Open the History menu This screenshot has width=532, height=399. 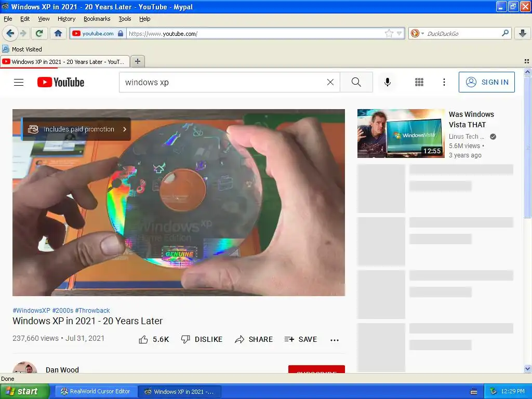coord(66,19)
